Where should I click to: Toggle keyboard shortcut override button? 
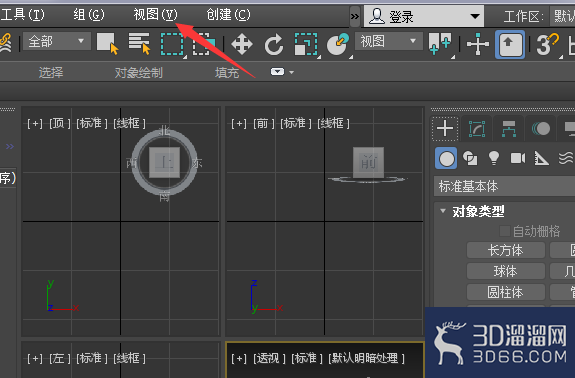tap(510, 44)
